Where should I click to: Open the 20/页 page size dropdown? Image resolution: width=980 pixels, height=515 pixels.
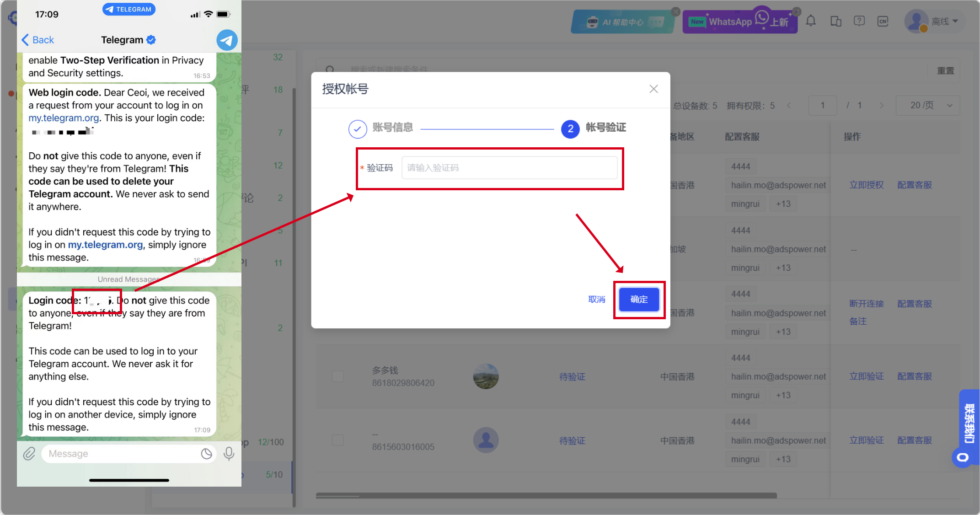pyautogui.click(x=927, y=105)
